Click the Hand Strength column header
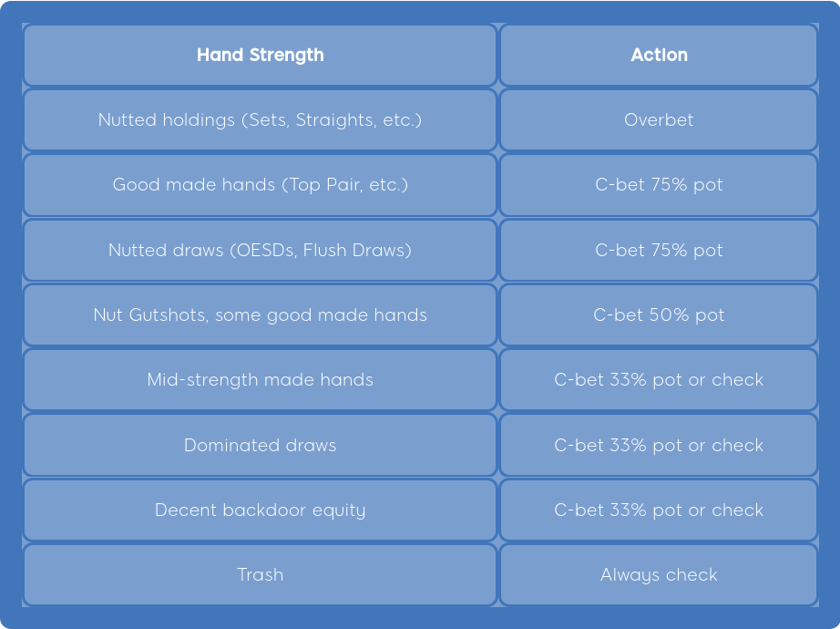This screenshot has width=840, height=629. 260,55
